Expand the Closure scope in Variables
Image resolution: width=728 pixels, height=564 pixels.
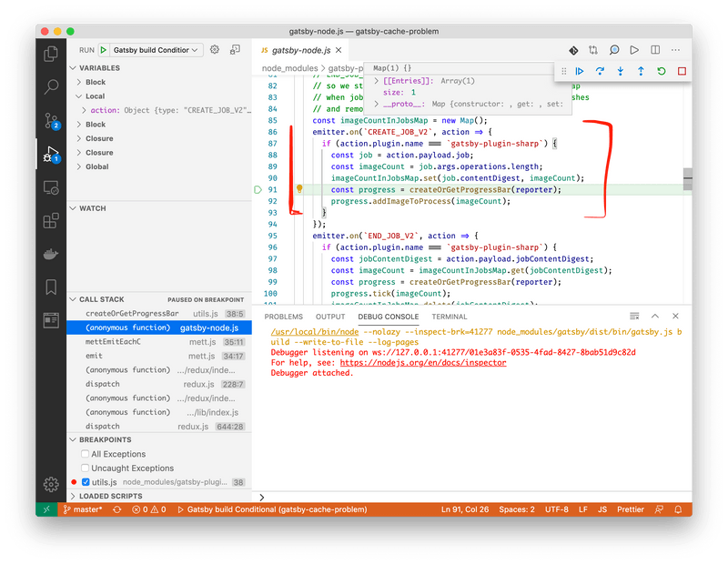point(98,138)
